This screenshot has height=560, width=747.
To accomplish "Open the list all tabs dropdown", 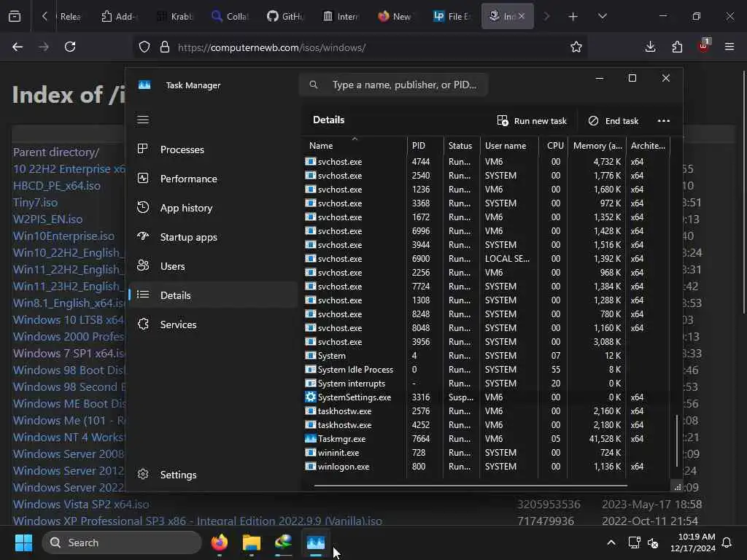I will tap(602, 17).
